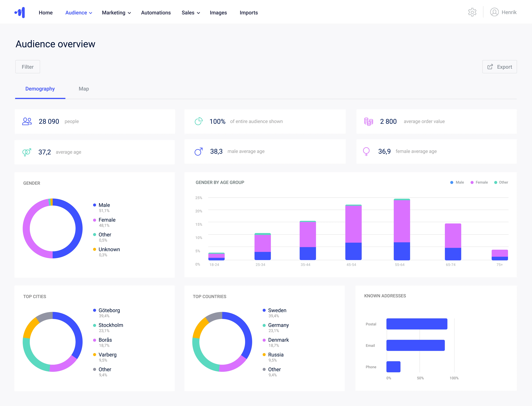Click the male symbol icon
This screenshot has height=406, width=532.
tap(198, 151)
